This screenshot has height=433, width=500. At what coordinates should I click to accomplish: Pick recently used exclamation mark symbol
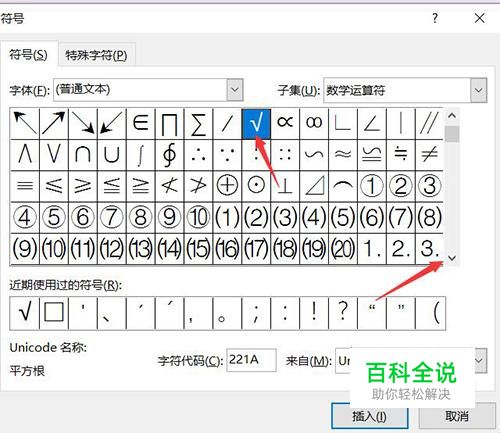click(x=314, y=313)
